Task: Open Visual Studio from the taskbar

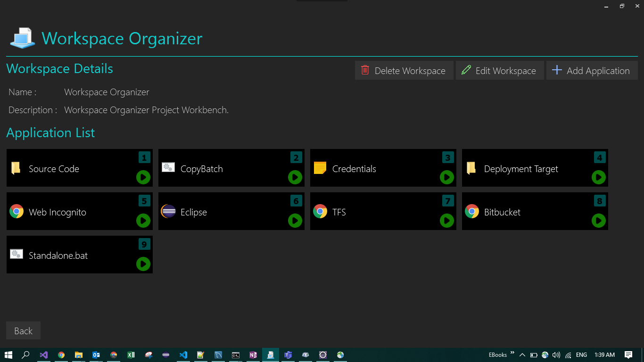Action: tap(44, 355)
